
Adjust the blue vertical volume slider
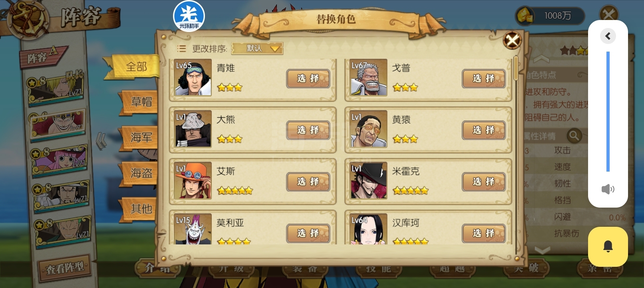(x=608, y=112)
